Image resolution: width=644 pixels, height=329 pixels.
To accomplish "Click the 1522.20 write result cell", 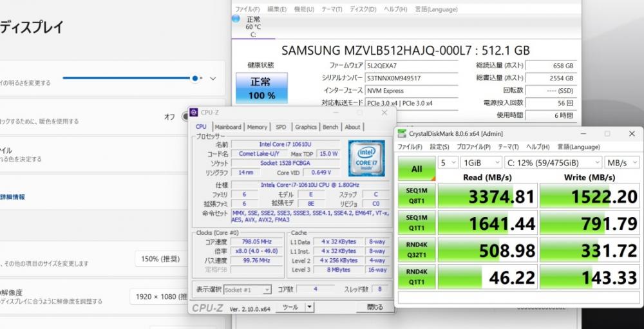I will pyautogui.click(x=590, y=196).
